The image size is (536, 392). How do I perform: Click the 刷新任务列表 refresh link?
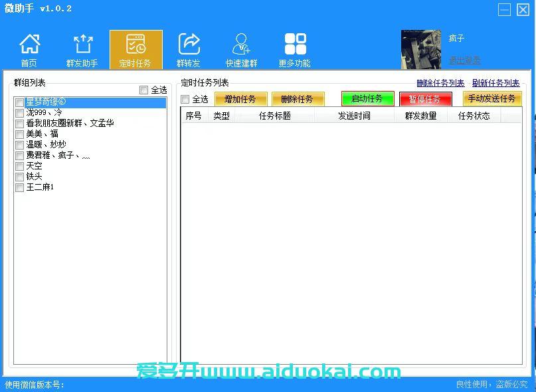tap(495, 83)
